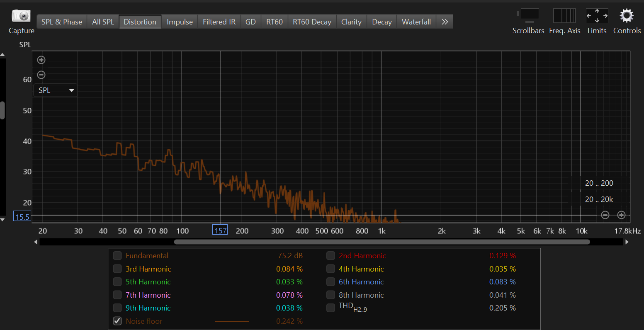This screenshot has width=644, height=330.
Task: Zoom out horizontally with bottom-right minus icon
Action: coord(605,215)
